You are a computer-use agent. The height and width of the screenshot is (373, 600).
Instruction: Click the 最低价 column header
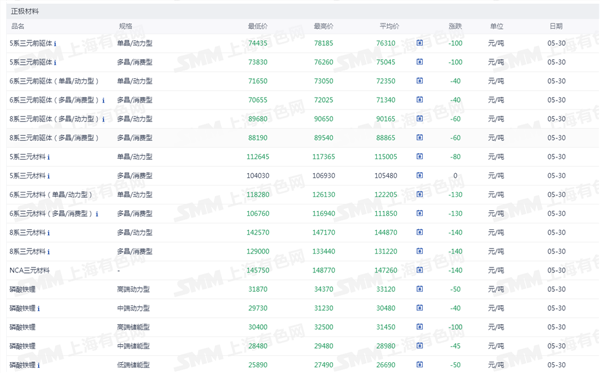click(258, 26)
